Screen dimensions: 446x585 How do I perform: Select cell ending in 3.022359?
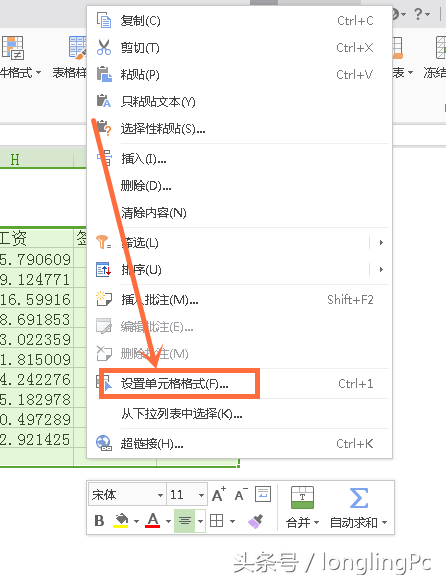point(37,339)
